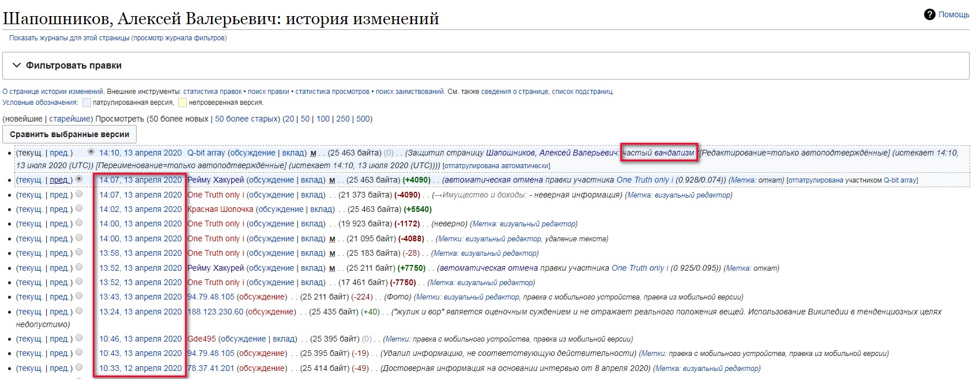Open статистика правок external tool
Viewport: 980px width, 379px height.
coord(213,92)
